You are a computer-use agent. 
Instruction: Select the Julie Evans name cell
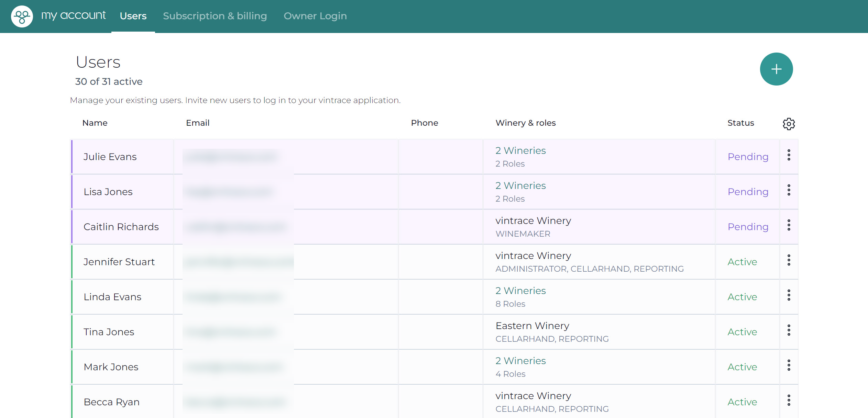[123, 157]
